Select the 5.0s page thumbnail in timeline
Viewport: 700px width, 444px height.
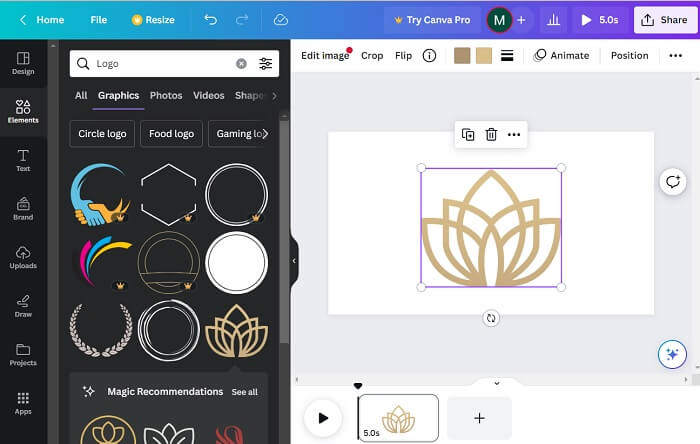pos(399,418)
